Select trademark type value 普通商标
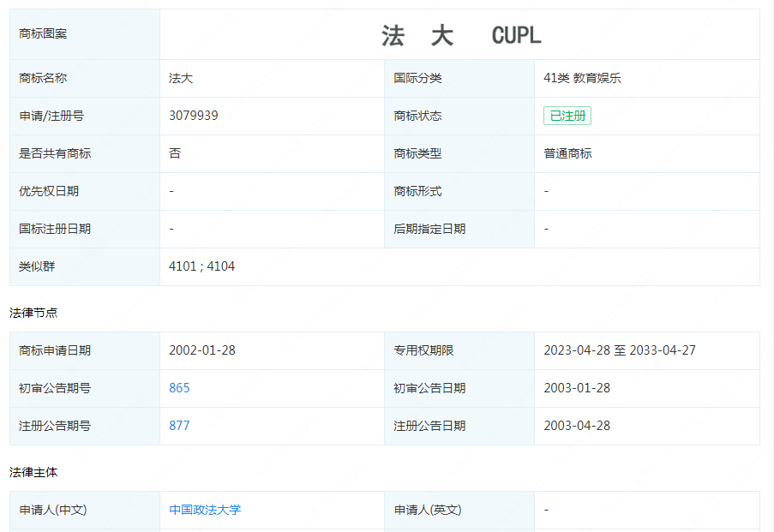774x532 pixels. [567, 153]
